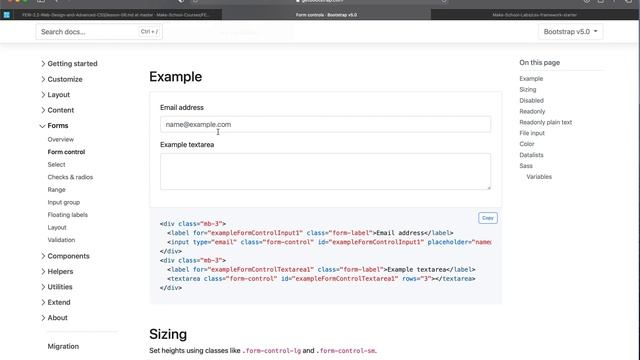
Task: Jump to Datalists section
Action: [531, 155]
